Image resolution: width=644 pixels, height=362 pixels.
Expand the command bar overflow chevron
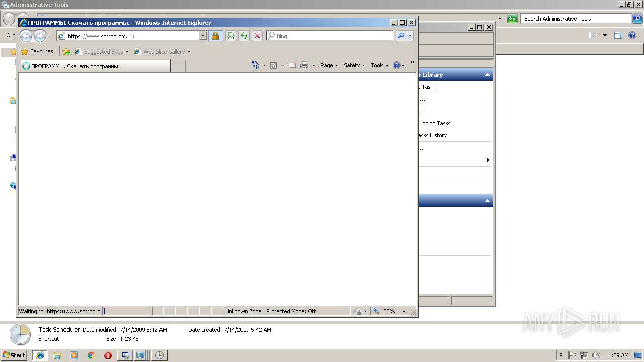[413, 62]
